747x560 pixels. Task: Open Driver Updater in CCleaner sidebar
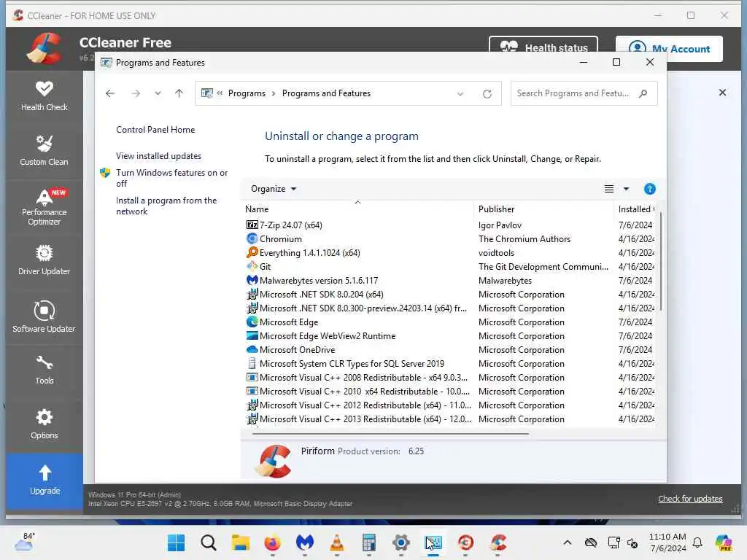point(44,260)
